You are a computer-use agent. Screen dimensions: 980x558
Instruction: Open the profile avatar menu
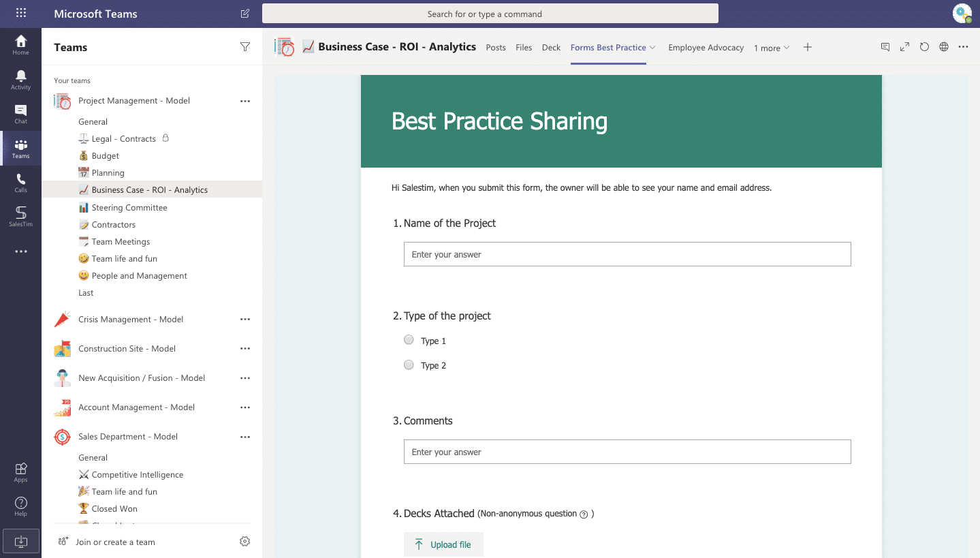coord(962,13)
